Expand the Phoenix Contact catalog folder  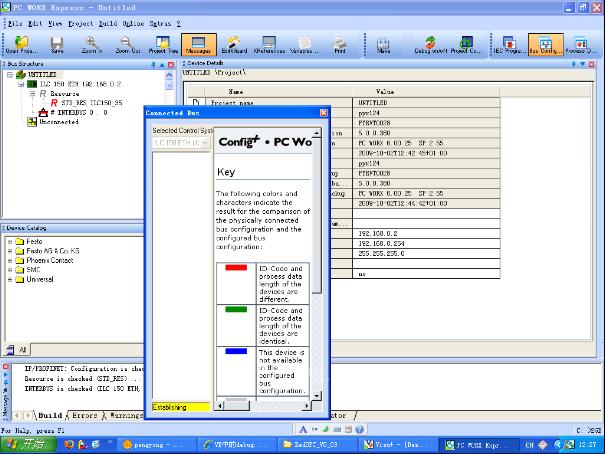[10, 260]
